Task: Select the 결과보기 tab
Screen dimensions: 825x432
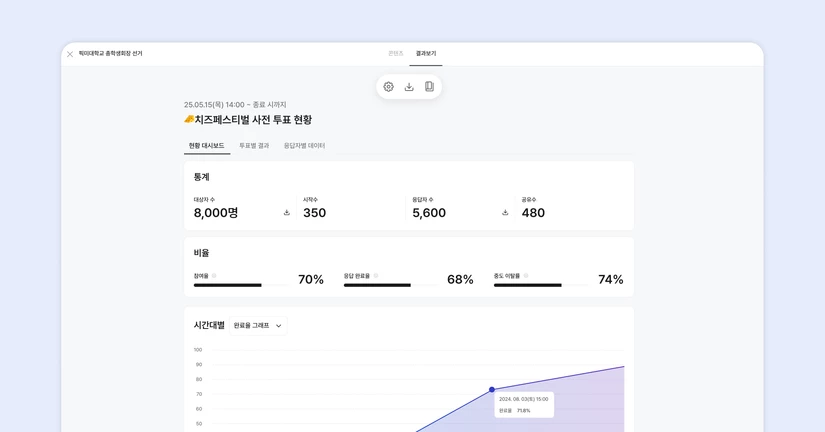Action: click(x=426, y=54)
